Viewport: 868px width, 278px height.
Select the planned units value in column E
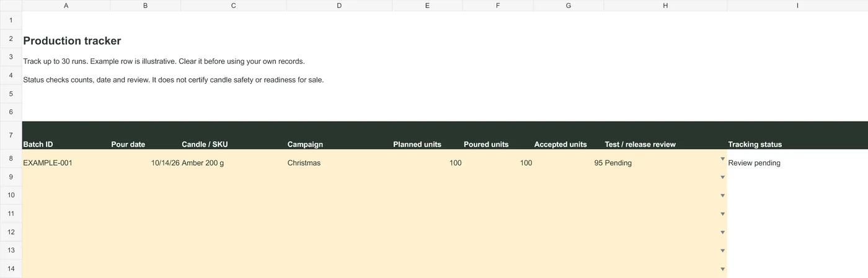pos(428,159)
